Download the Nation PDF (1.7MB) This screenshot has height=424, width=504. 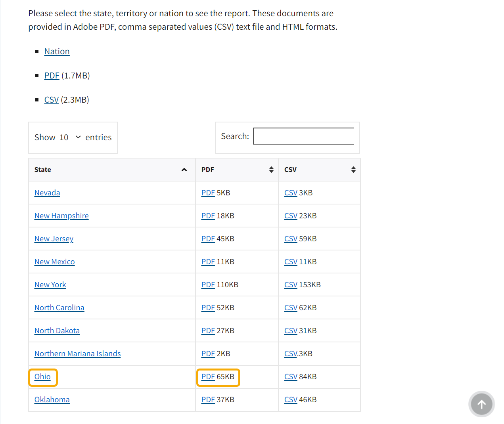coord(52,76)
